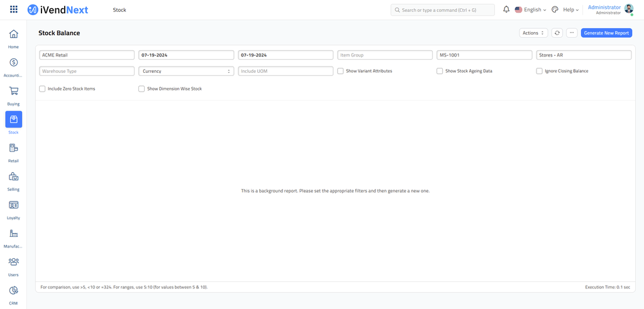Open the Manufacturing sidebar icon
Viewport: 644px width, 309px height.
(13, 234)
